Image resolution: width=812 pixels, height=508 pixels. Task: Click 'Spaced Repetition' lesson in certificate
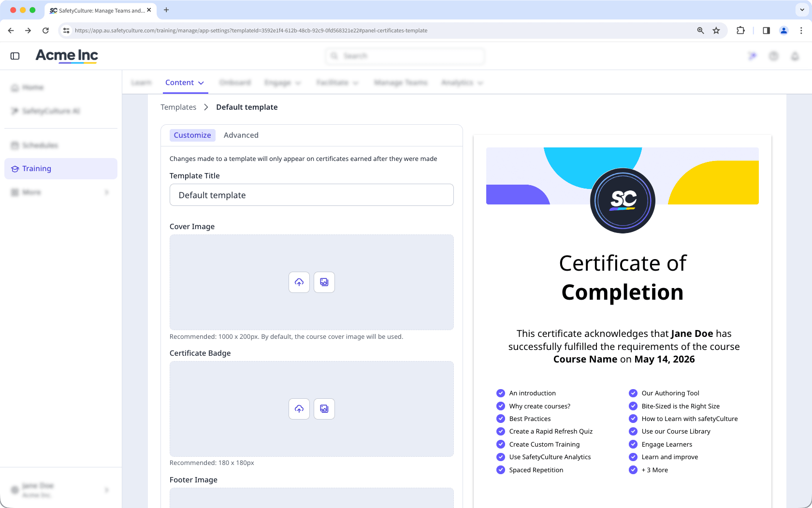536,470
